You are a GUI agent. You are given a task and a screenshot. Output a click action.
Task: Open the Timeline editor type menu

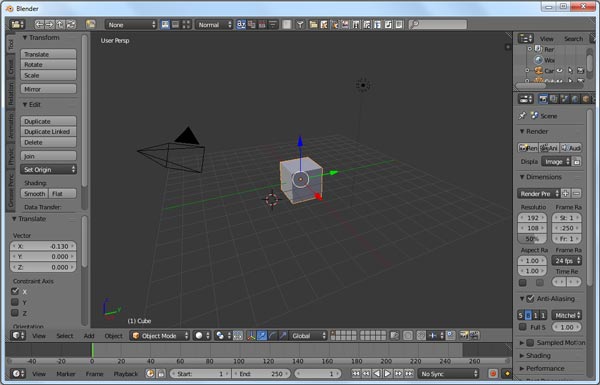point(18,374)
